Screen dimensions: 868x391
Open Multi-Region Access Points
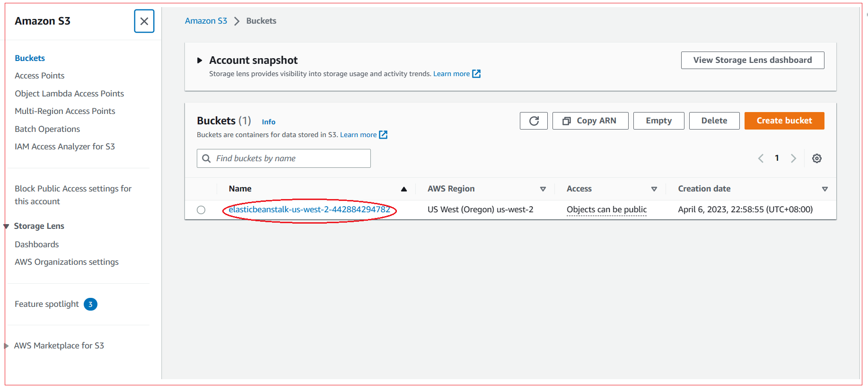[x=65, y=111]
